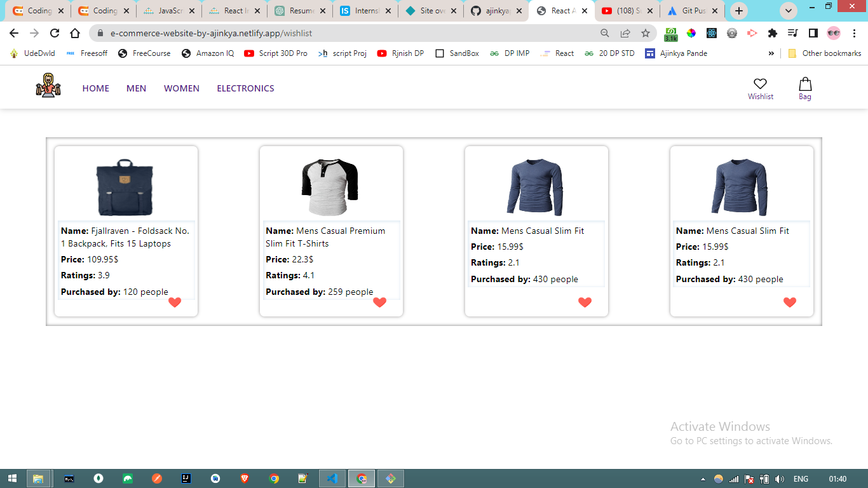Open the MEN navigation link

(136, 88)
